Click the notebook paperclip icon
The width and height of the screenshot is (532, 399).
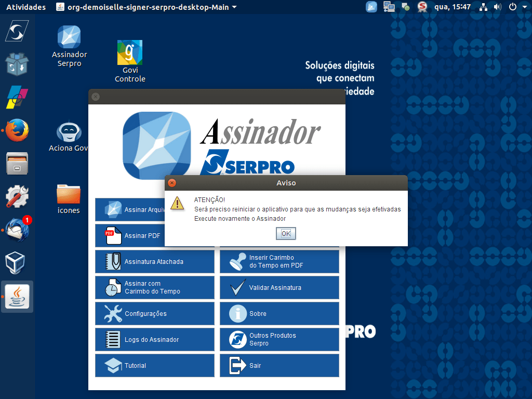coord(113,262)
